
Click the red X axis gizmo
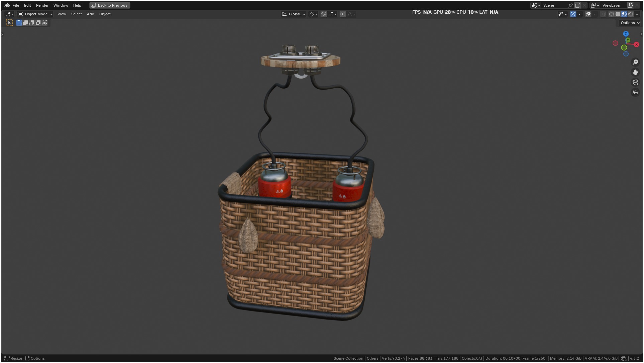(636, 44)
